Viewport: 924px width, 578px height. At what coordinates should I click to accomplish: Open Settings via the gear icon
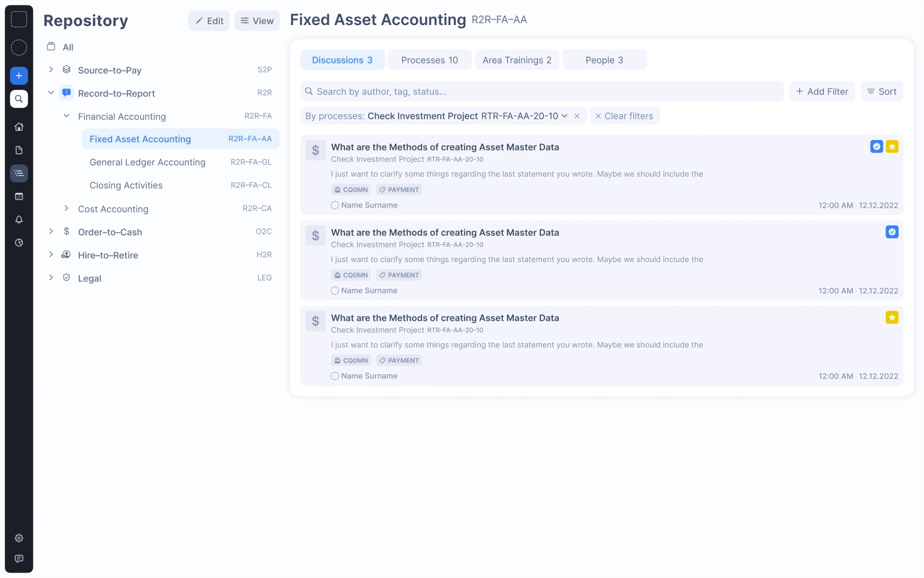[19, 538]
